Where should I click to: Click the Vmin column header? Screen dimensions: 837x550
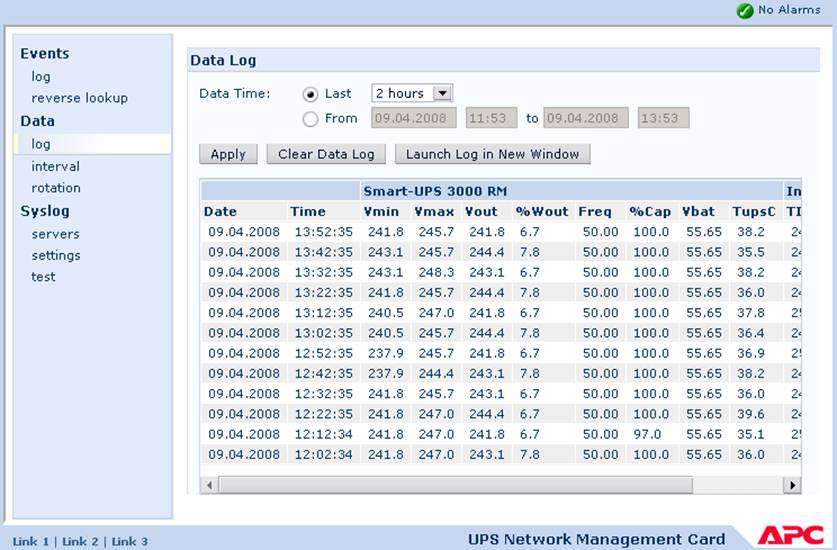[381, 211]
